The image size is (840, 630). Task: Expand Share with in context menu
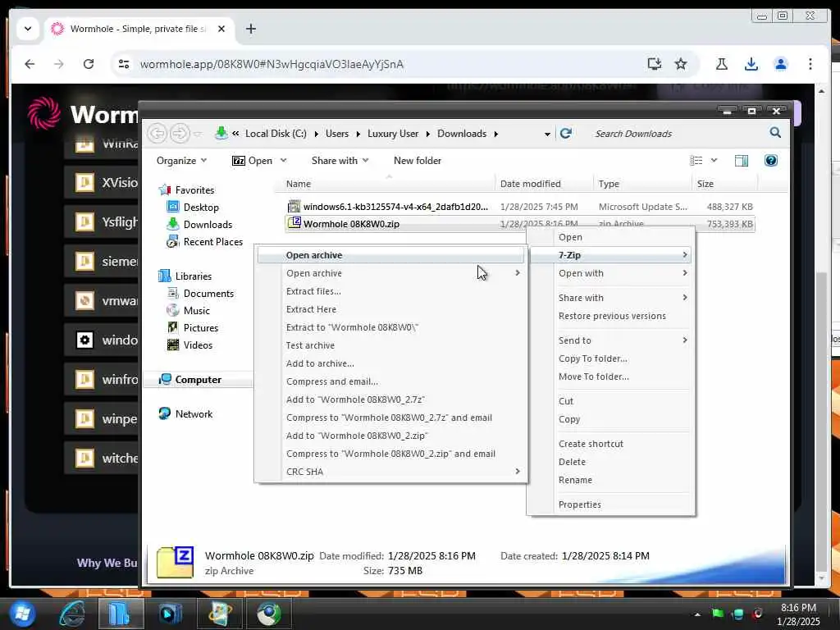(610, 298)
